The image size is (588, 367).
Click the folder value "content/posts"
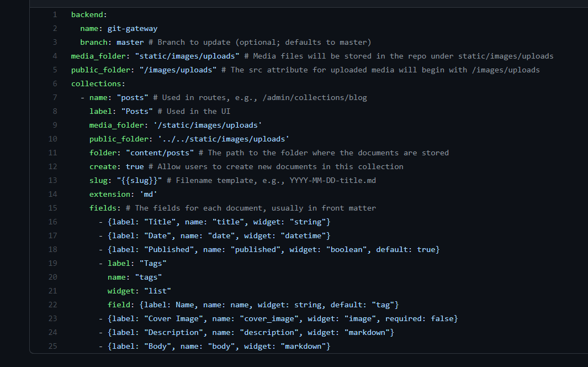click(160, 153)
